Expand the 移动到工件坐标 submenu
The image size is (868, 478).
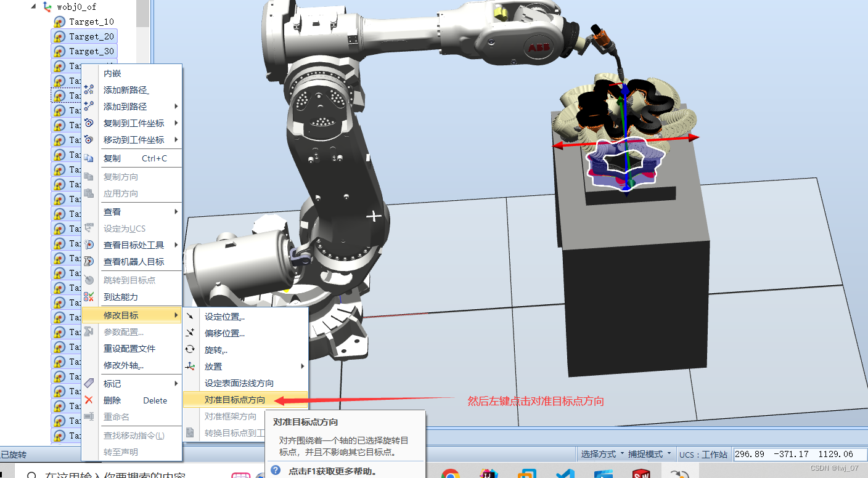[x=176, y=140]
